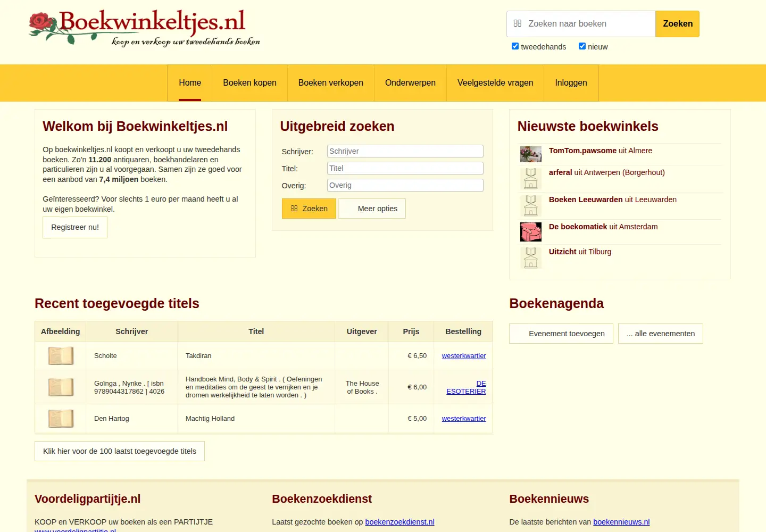Open Uitzicht uit Tilburg shop link
The image size is (766, 532).
(580, 252)
